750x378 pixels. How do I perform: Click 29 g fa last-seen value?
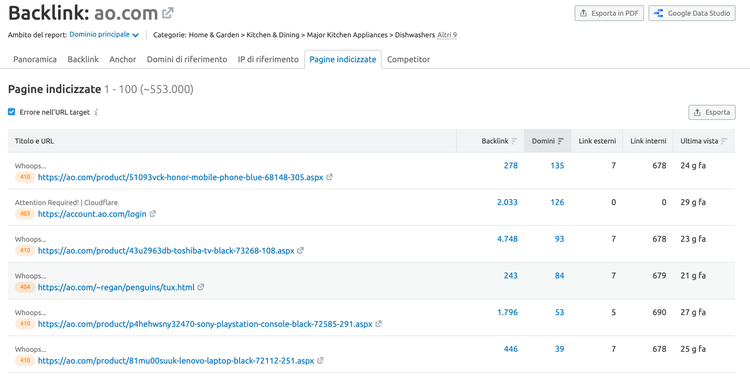pyautogui.click(x=693, y=202)
